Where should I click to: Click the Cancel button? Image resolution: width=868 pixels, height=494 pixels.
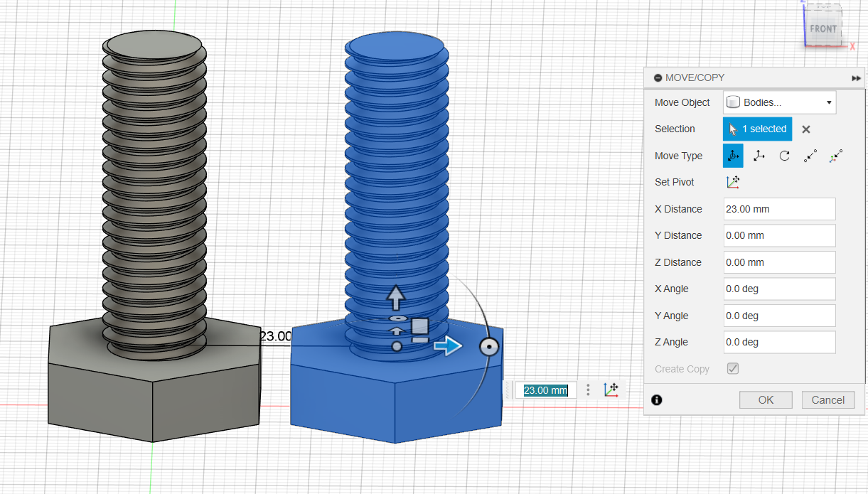click(828, 399)
